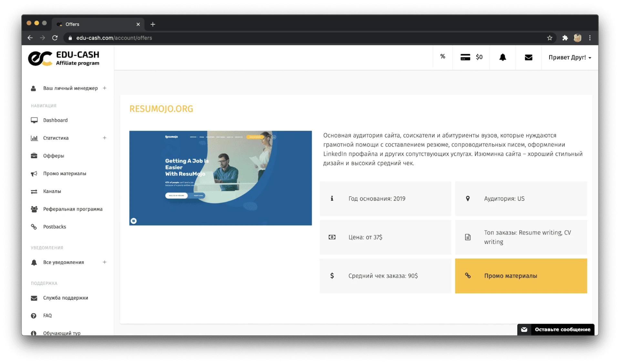The image size is (620, 364).
Task: Open FAQ in the sidebar
Action: 47,316
